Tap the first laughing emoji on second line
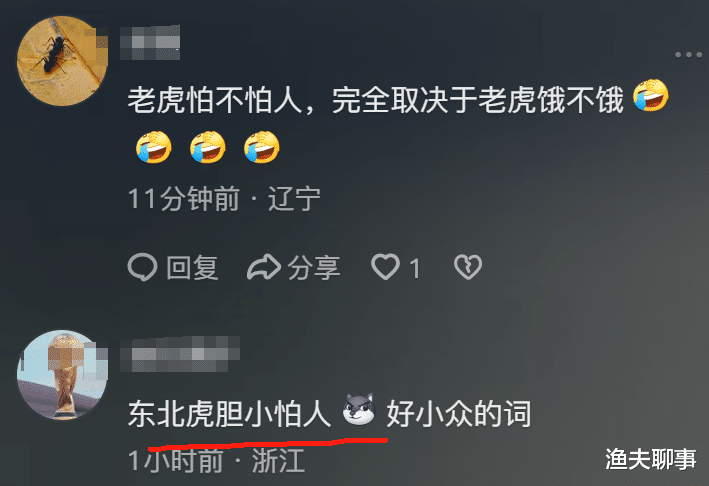Image resolution: width=709 pixels, height=486 pixels. (154, 147)
